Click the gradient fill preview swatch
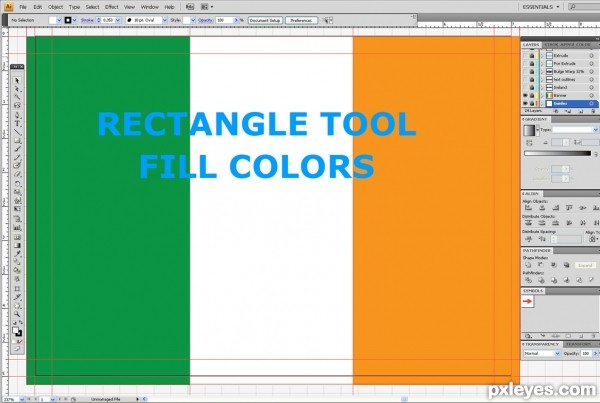600x403 pixels. click(x=529, y=130)
